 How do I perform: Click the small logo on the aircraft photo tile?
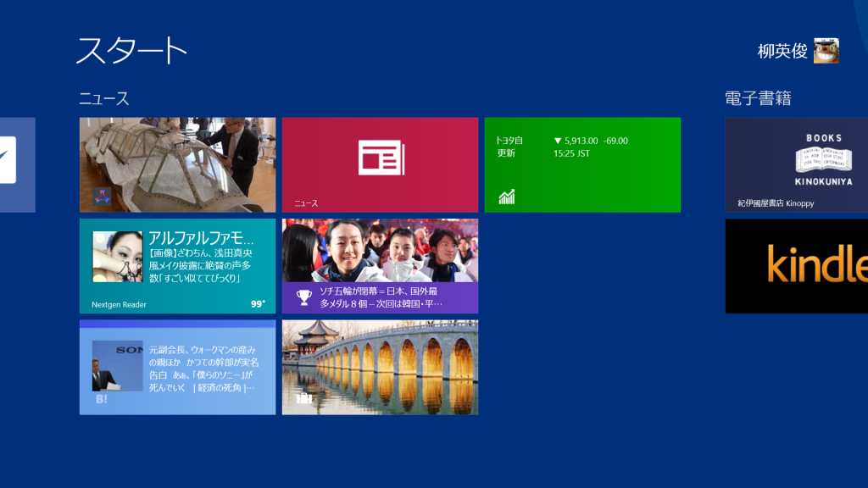pyautogui.click(x=102, y=197)
